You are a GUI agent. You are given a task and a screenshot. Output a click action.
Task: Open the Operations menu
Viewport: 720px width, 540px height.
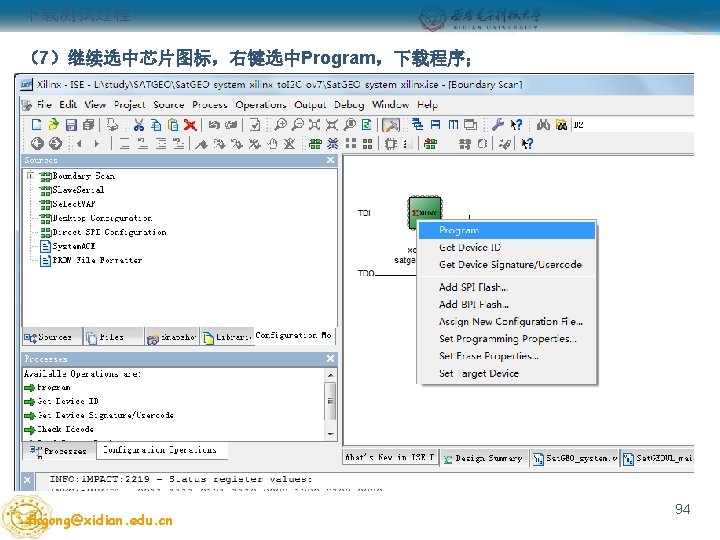pyautogui.click(x=260, y=105)
